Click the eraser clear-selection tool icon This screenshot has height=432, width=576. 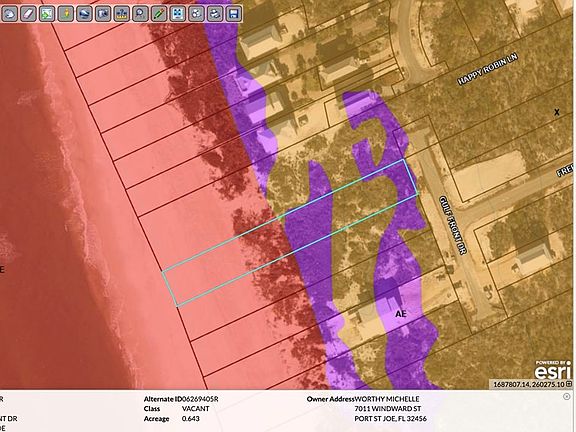28,14
